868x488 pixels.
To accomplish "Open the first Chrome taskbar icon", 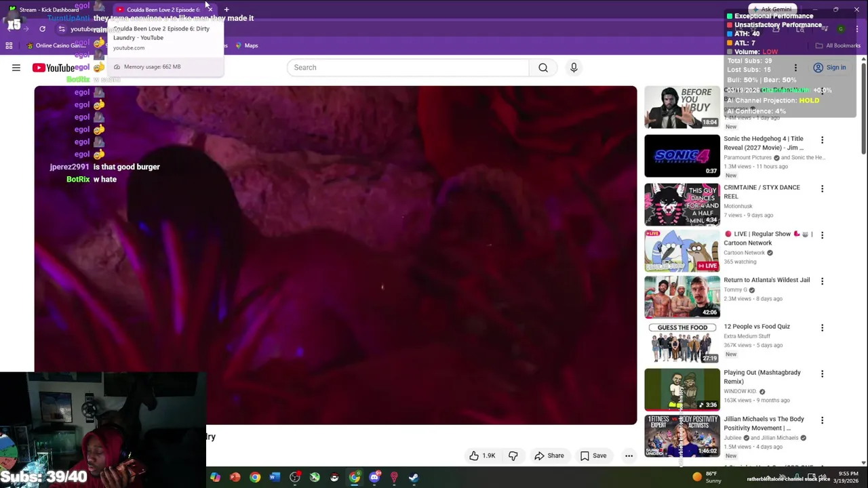I will pos(255,477).
